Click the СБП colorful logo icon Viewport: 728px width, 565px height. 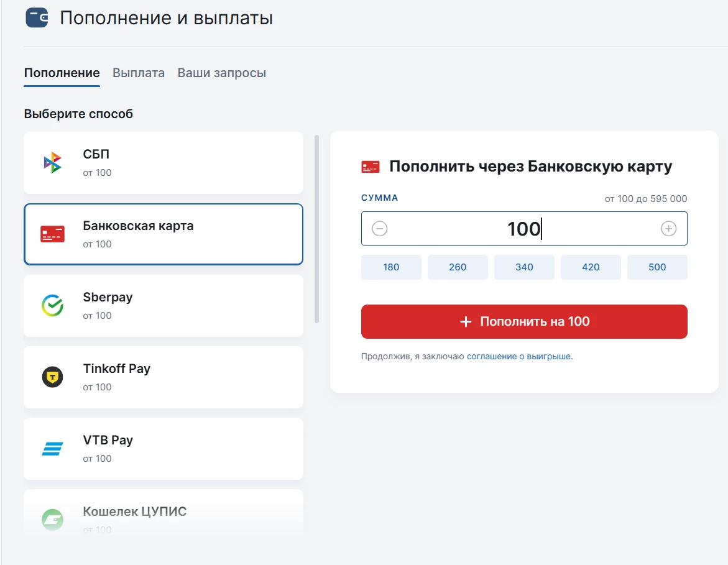[52, 162]
